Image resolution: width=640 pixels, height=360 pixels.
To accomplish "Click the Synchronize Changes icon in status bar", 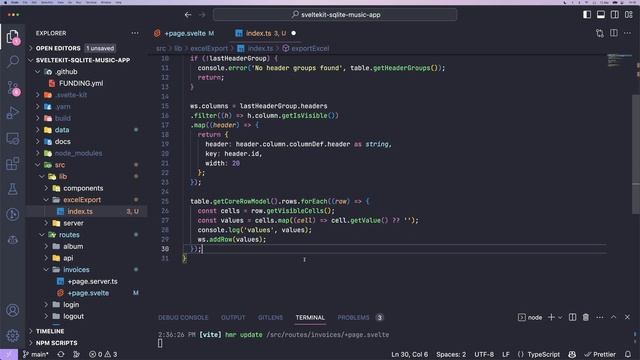I will [x=61, y=354].
